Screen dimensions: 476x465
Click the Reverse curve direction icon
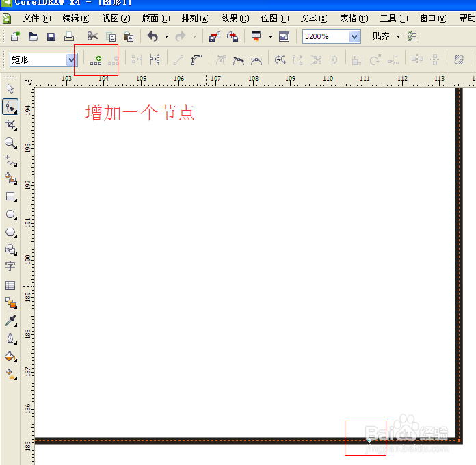point(280,59)
